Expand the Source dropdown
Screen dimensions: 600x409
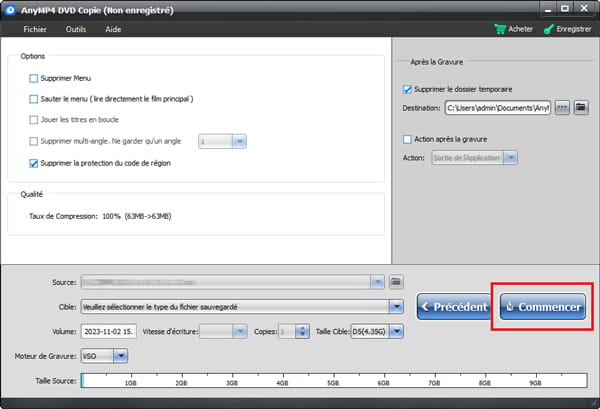[377, 282]
